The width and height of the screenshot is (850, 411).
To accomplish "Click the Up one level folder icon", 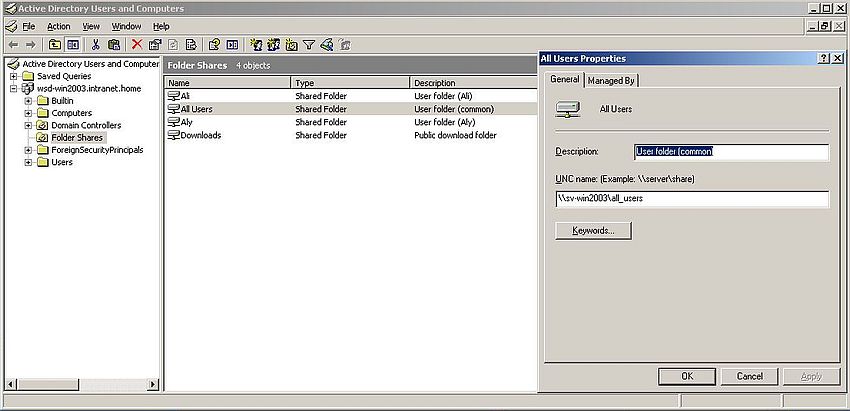I will click(x=55, y=44).
